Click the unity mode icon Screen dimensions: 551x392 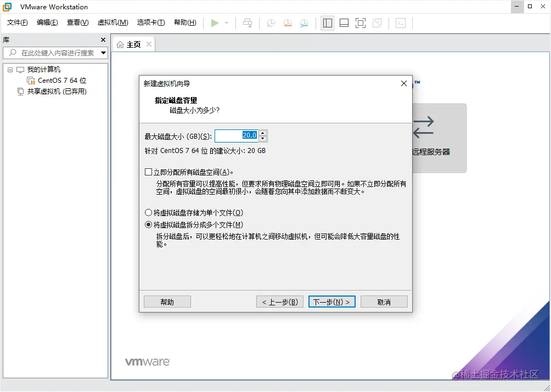point(377,23)
